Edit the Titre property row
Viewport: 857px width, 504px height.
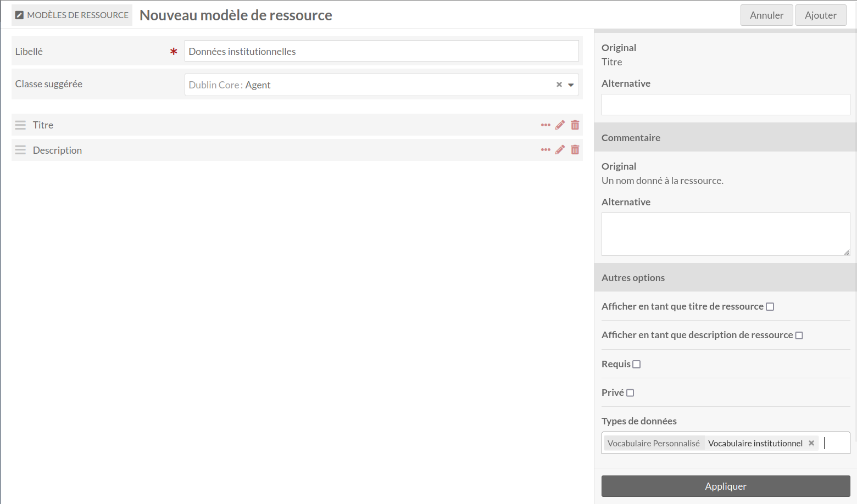pyautogui.click(x=560, y=125)
